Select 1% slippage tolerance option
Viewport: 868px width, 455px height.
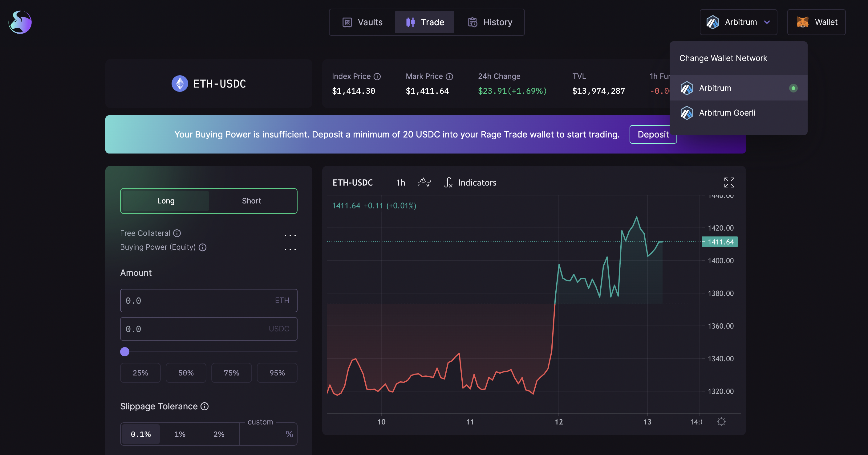[x=180, y=434]
